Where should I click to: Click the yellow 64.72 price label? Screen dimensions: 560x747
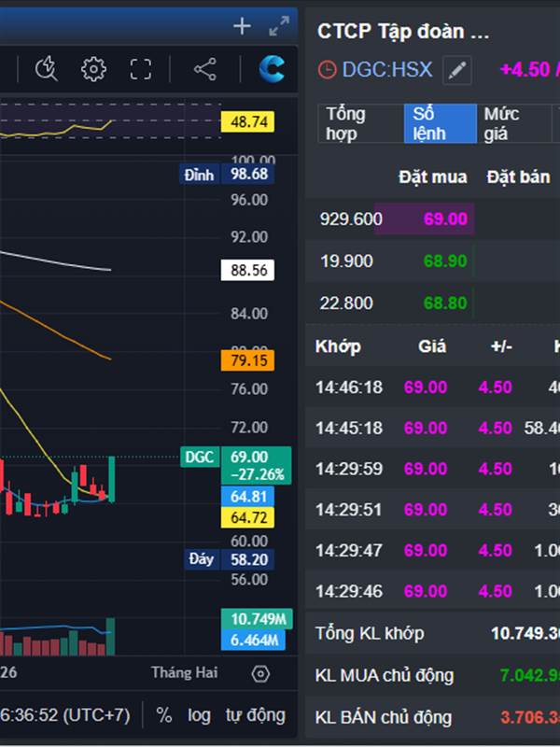[247, 518]
